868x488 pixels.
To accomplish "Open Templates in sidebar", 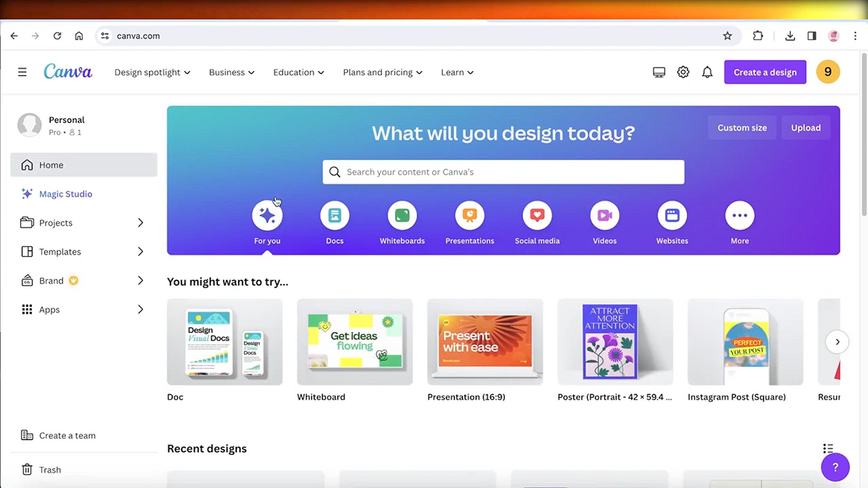I will coord(60,252).
